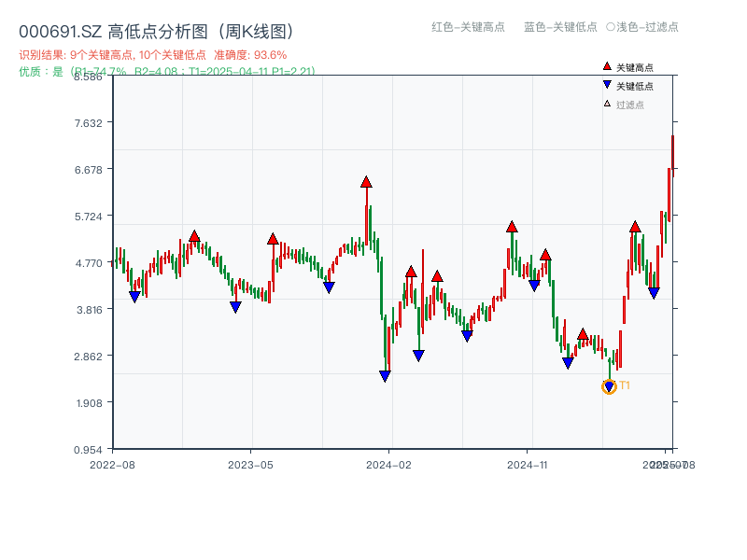This screenshot has height=560, width=747.
Task: Select the first blue key-low marker after 2022-08
Action: [x=134, y=297]
